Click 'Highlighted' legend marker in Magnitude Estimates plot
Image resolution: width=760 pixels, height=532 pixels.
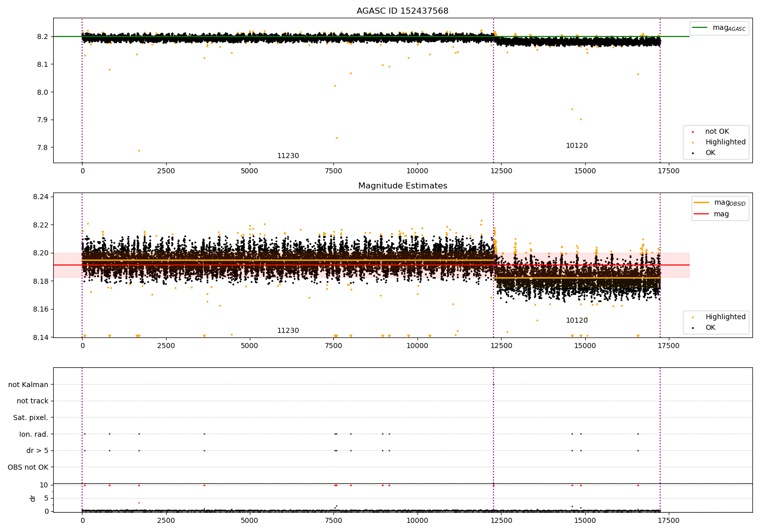[693, 317]
